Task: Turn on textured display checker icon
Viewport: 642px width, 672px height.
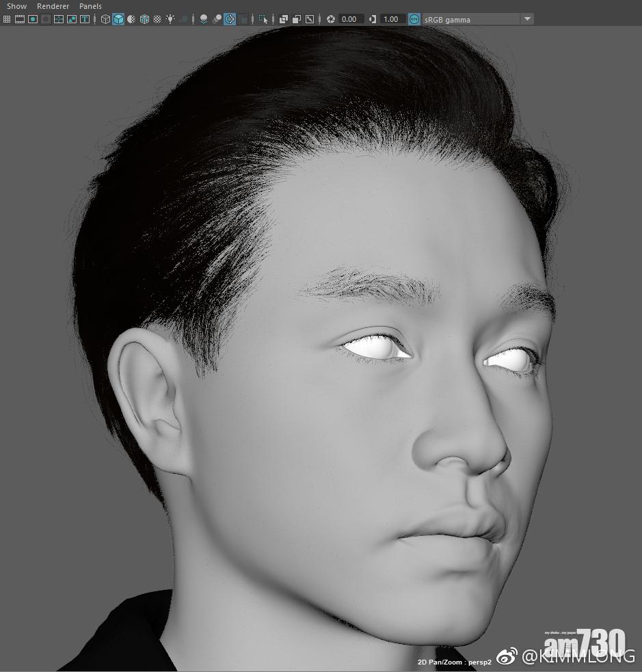Action: coord(157,19)
